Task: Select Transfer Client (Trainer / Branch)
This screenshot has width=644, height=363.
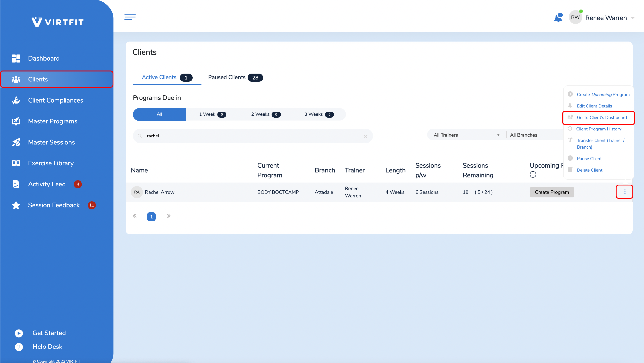Action: coord(601,144)
